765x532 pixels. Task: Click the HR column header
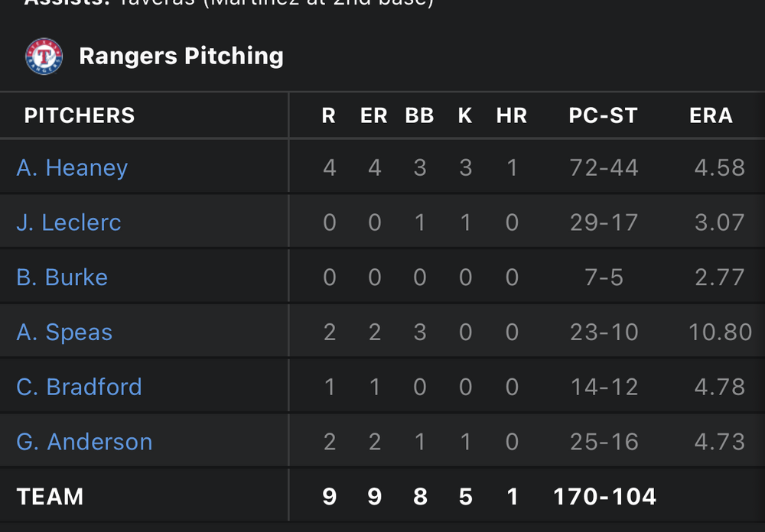point(511,115)
